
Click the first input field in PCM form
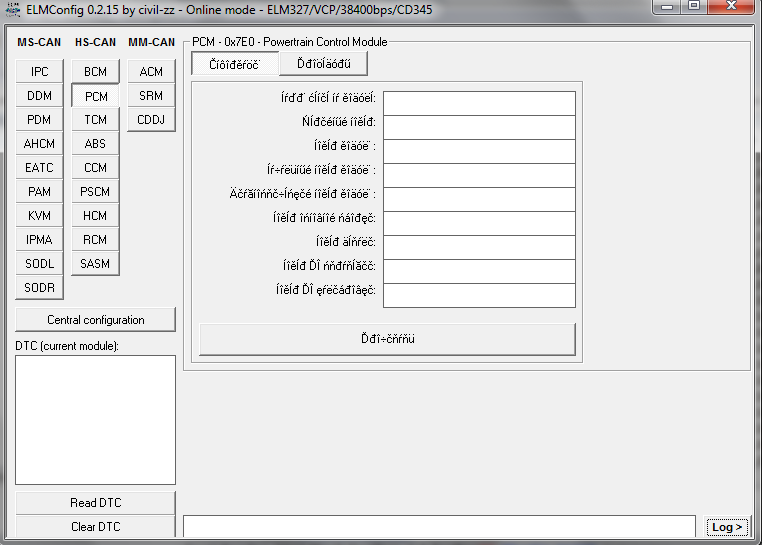click(478, 104)
